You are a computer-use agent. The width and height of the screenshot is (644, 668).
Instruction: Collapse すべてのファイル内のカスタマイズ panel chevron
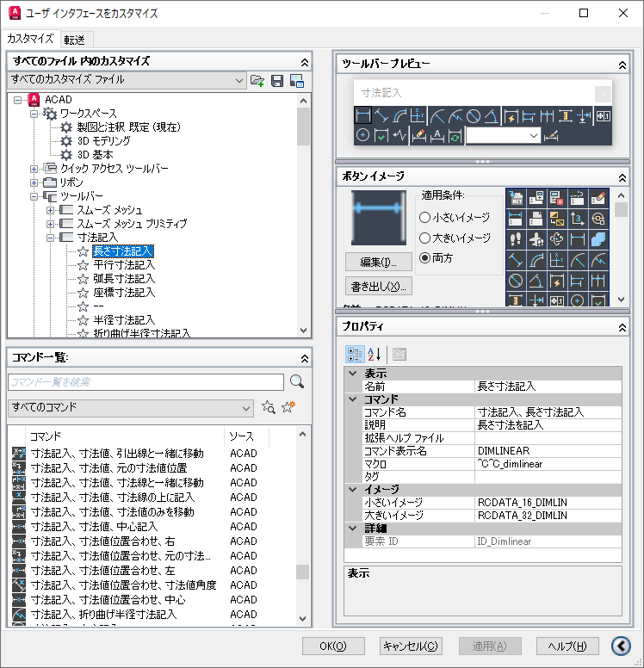[304, 63]
